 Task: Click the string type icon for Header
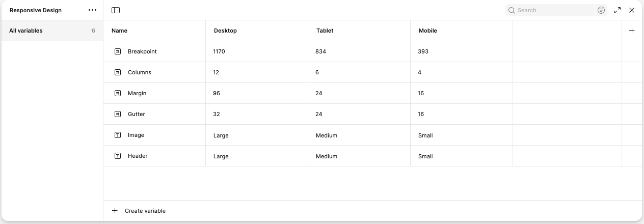point(118,156)
